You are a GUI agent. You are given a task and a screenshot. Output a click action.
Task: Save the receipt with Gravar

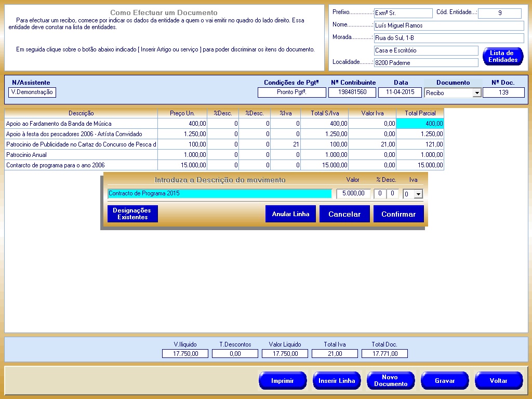coord(444,381)
